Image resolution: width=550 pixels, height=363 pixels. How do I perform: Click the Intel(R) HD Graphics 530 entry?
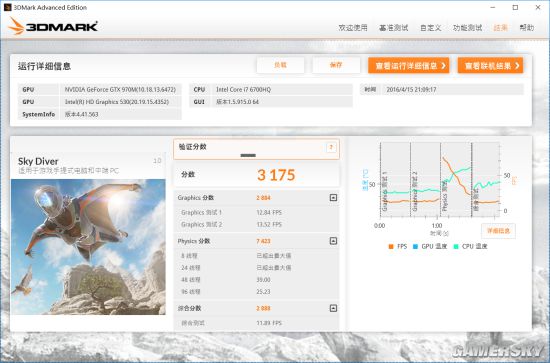tap(117, 102)
